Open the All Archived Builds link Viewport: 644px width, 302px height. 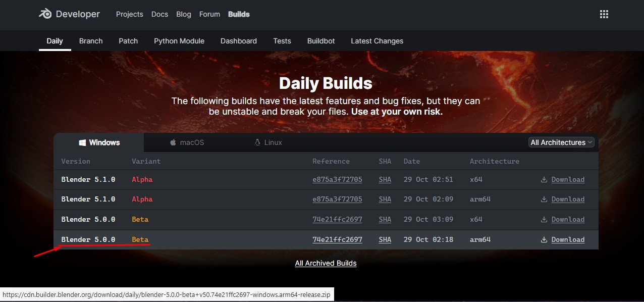click(x=326, y=263)
